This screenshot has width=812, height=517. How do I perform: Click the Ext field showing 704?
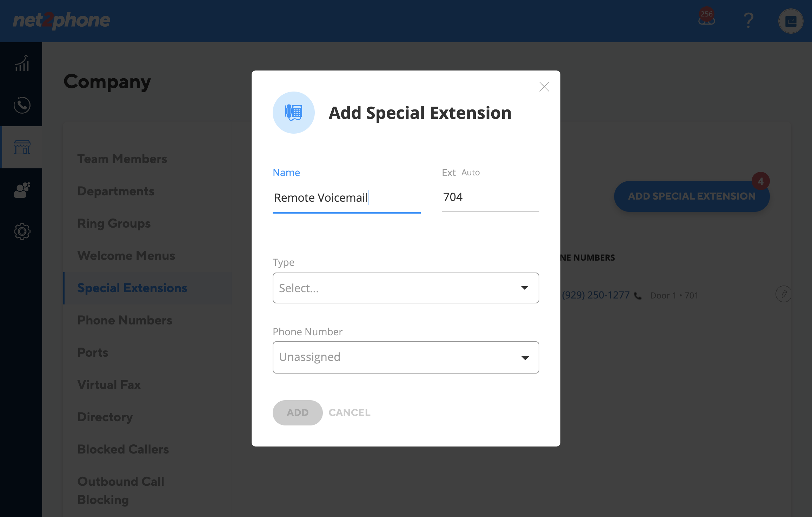490,198
